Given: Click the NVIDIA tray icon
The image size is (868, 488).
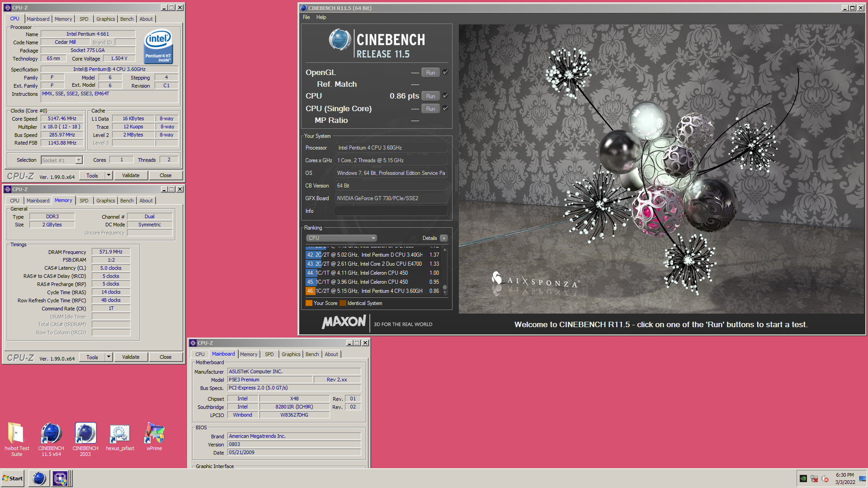Looking at the screenshot, I should click(803, 479).
